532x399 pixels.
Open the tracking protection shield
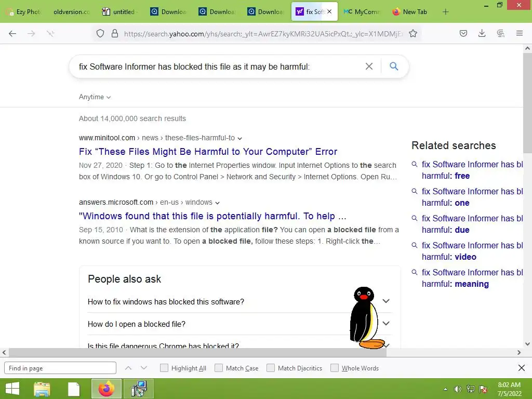click(100, 33)
